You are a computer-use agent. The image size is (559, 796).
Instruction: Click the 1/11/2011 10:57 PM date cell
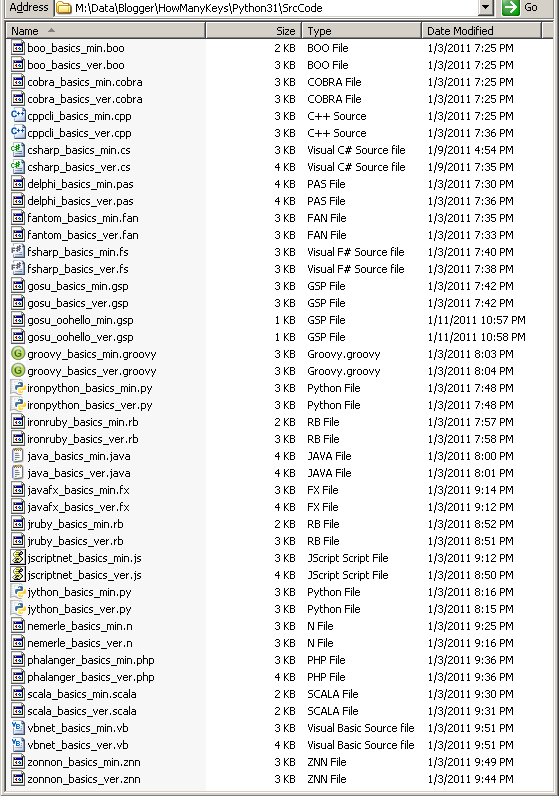476,320
